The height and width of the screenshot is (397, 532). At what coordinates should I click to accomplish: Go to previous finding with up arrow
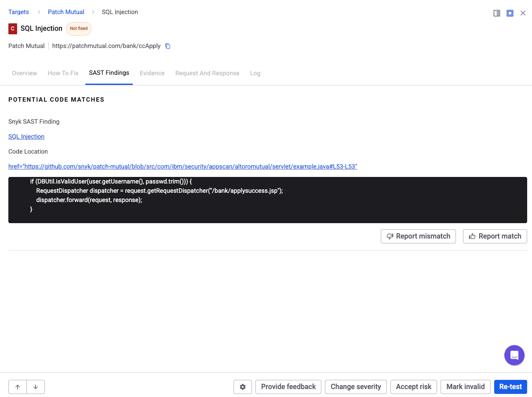point(18,387)
